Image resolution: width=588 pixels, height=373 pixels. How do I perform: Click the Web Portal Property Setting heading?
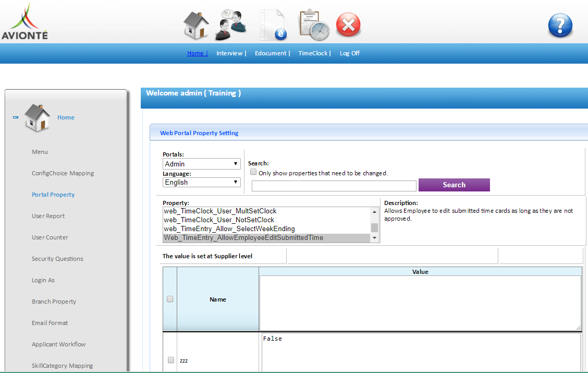[x=199, y=133]
